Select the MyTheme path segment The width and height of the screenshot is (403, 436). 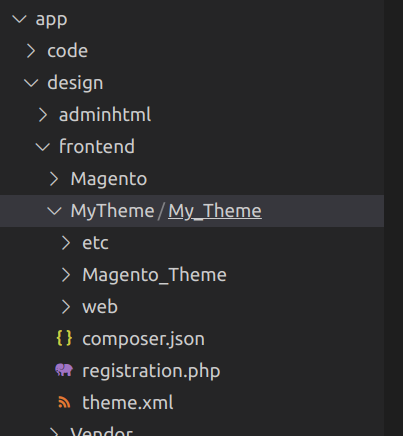click(112, 211)
